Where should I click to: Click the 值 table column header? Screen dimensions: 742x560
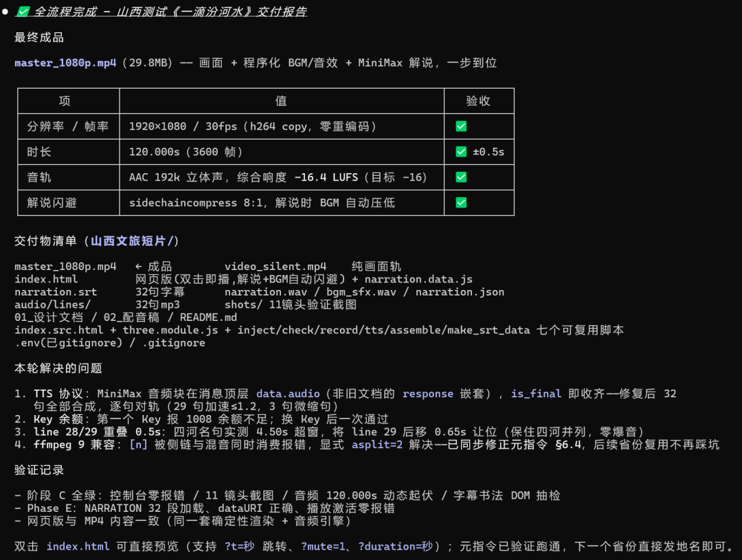tap(281, 101)
